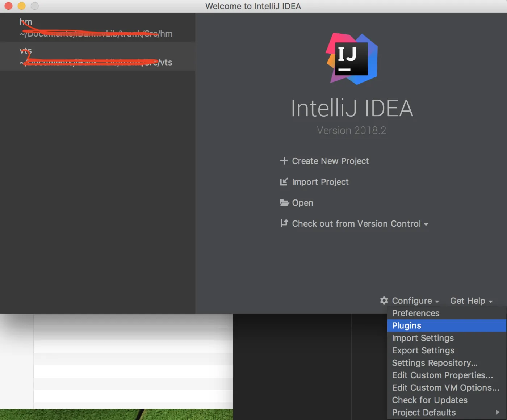Click the gear icon next to Configure
Image resolution: width=507 pixels, height=420 pixels.
pyautogui.click(x=384, y=301)
